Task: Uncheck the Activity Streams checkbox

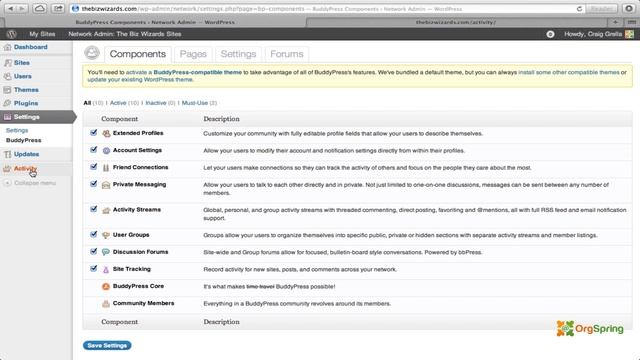Action: coord(93,209)
